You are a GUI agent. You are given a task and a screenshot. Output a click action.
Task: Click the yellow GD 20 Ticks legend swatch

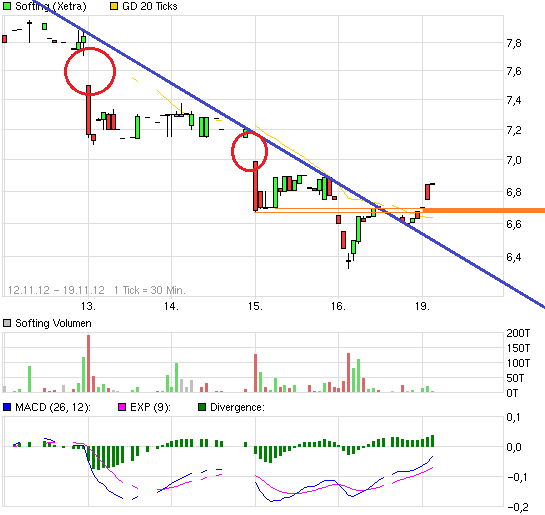(114, 6)
